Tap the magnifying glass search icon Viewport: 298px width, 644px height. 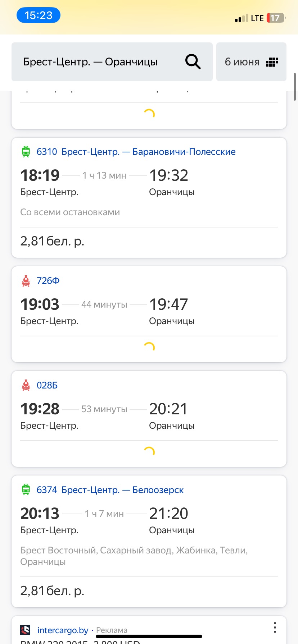click(x=193, y=62)
